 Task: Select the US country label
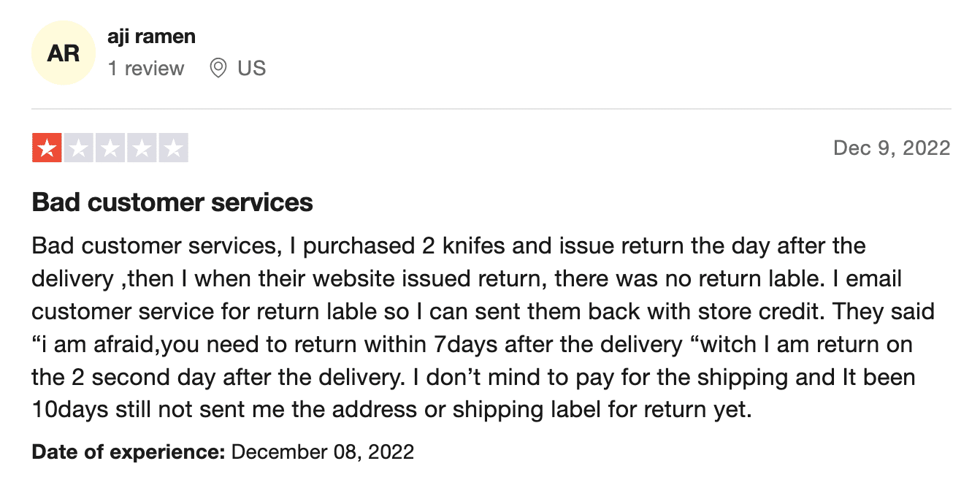tap(252, 69)
